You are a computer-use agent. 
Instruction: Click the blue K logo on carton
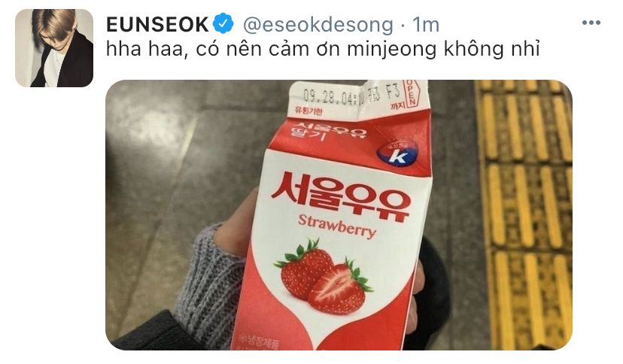coord(398,153)
